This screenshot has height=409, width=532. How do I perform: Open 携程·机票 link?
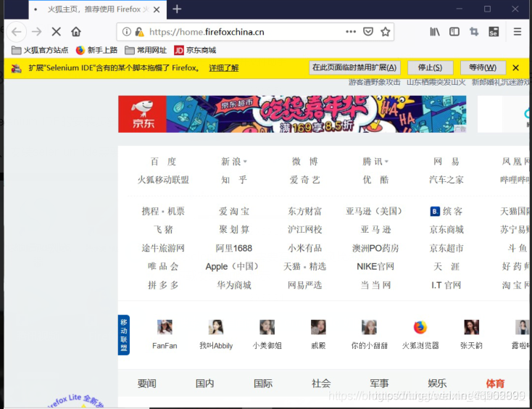coord(163,212)
